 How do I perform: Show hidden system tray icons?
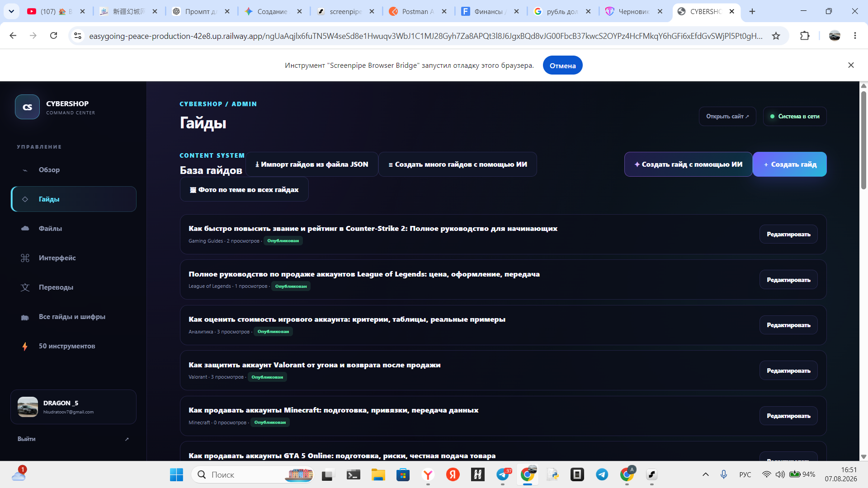(x=705, y=474)
